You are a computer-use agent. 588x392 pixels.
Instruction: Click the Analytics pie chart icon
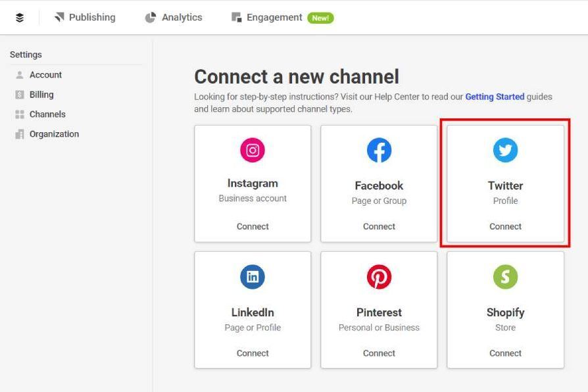click(151, 17)
